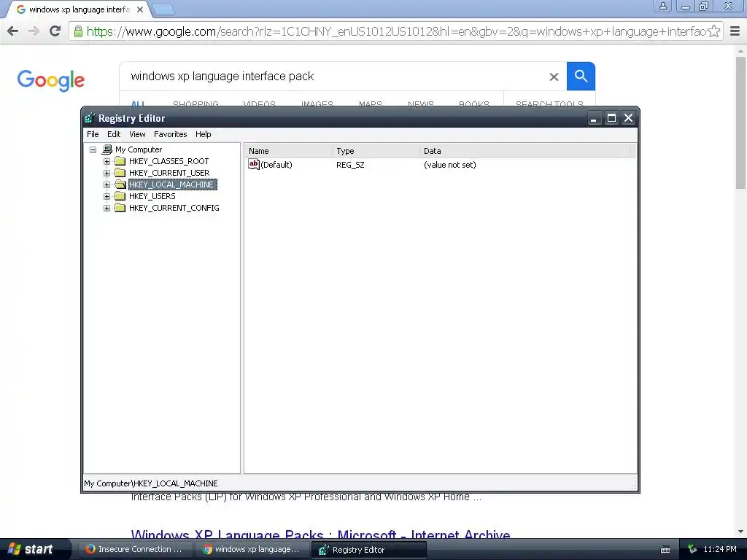Switch to the Chrome taskbar button
The image size is (747, 560).
point(252,549)
